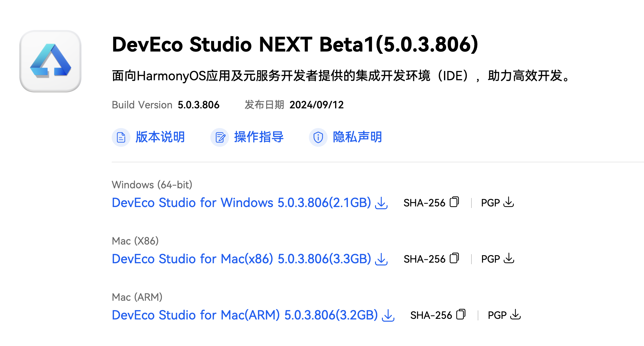Copy the SHA-256 for the Windows package

click(454, 202)
